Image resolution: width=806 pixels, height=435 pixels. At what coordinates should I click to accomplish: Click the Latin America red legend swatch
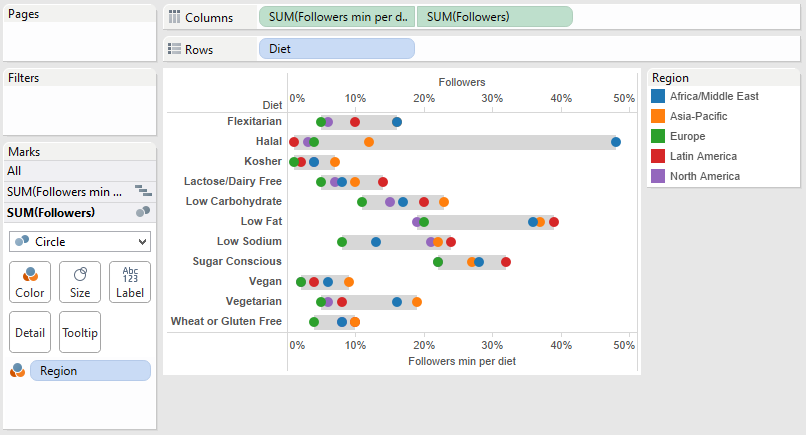[658, 156]
